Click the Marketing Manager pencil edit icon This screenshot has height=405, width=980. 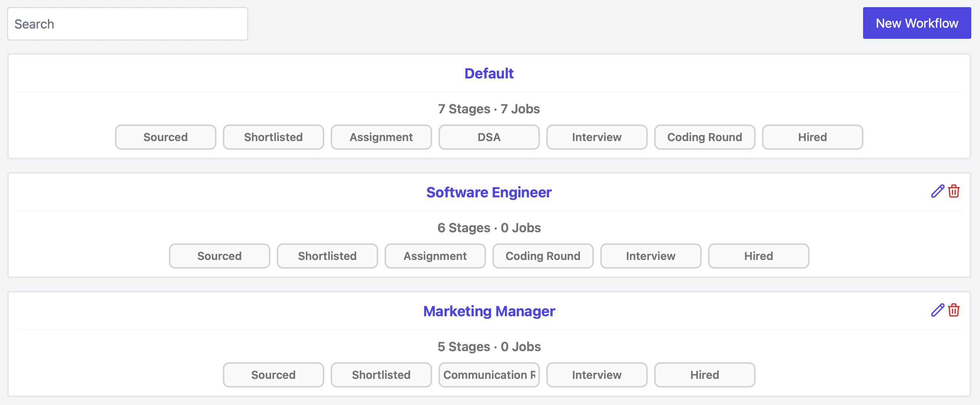[x=938, y=310]
